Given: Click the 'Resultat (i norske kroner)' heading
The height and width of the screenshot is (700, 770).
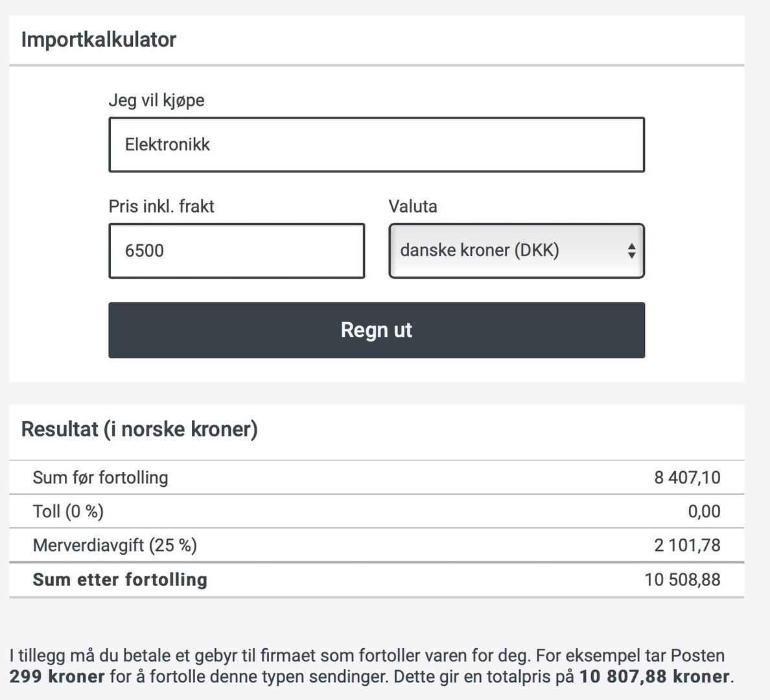Looking at the screenshot, I should click(139, 429).
